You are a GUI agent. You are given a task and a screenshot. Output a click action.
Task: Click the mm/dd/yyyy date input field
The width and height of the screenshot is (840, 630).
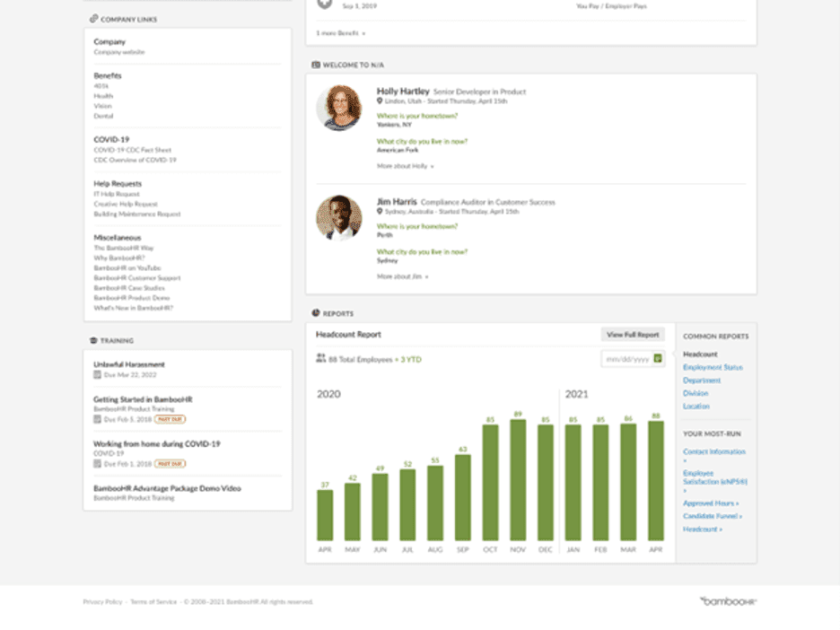[628, 356]
